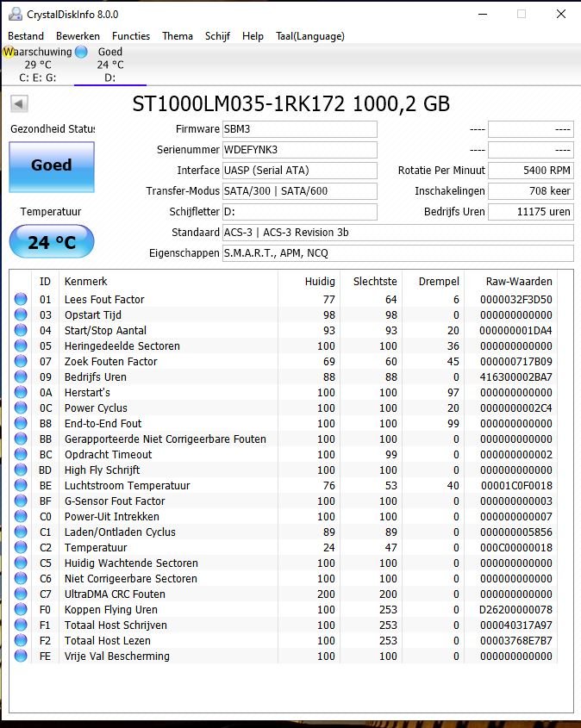The width and height of the screenshot is (581, 728).
Task: Click status orb for Totaal Host Lezen row
Action: tap(21, 640)
